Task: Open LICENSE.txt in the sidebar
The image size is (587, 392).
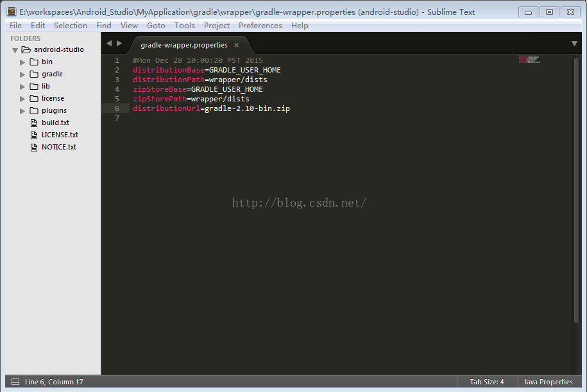Action: point(60,135)
